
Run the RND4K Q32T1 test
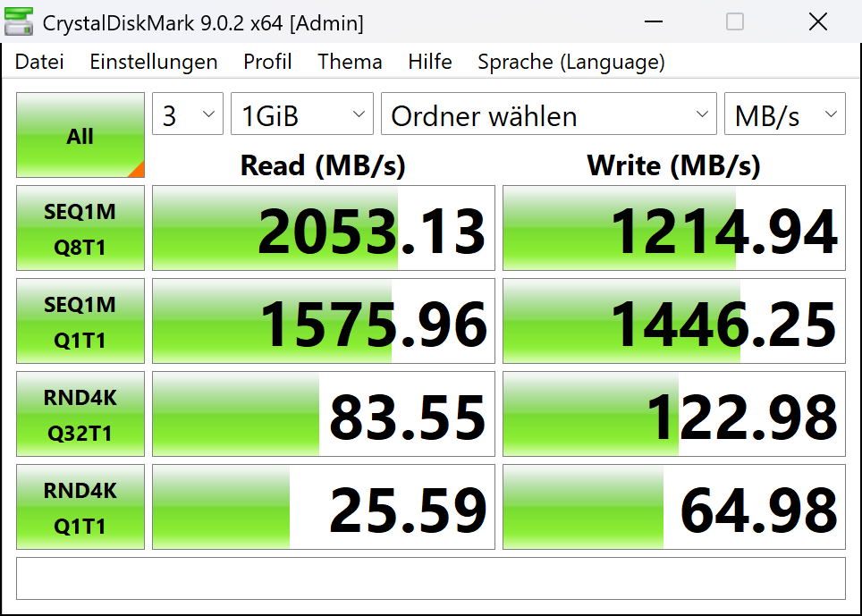coord(80,415)
